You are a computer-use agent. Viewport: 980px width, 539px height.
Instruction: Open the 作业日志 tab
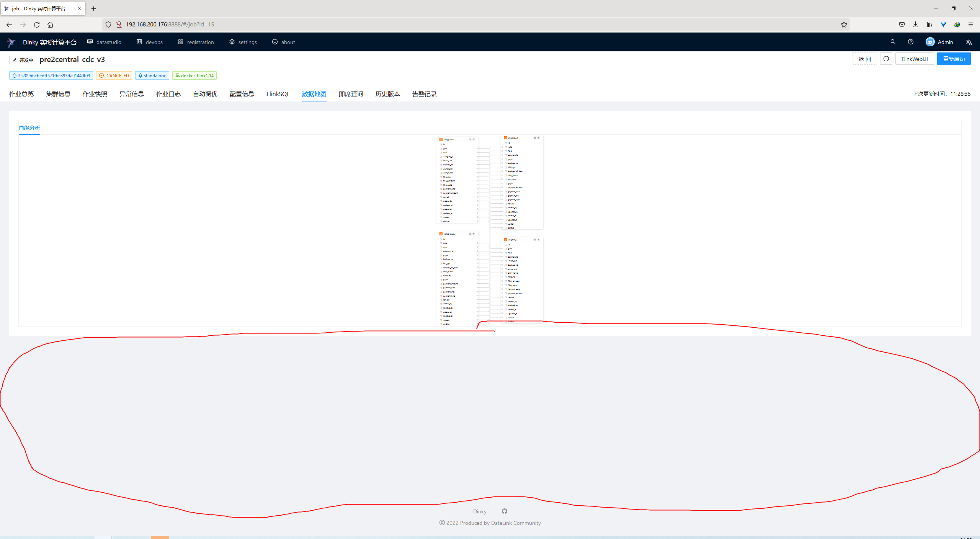(x=168, y=94)
